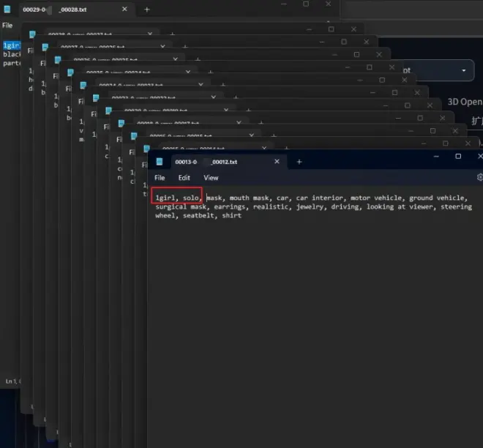Click 'surgical mask' in the editor text
Image resolution: width=483 pixels, height=448 pixels.
181,206
